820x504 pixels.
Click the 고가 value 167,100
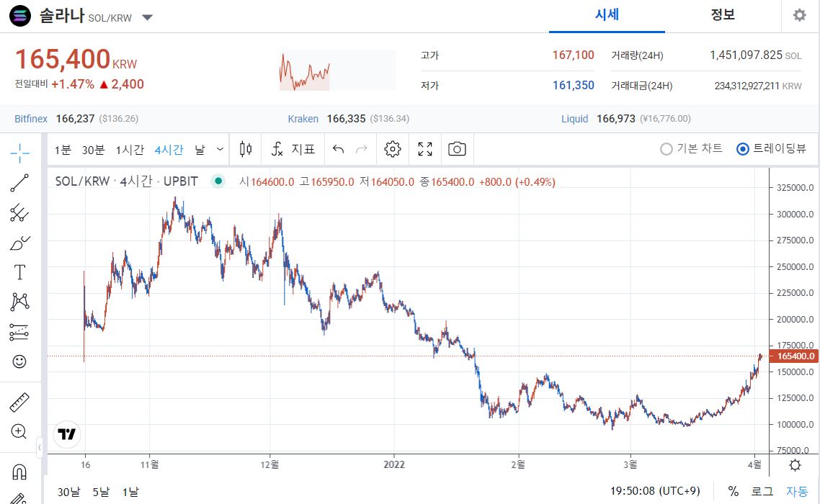pos(573,55)
